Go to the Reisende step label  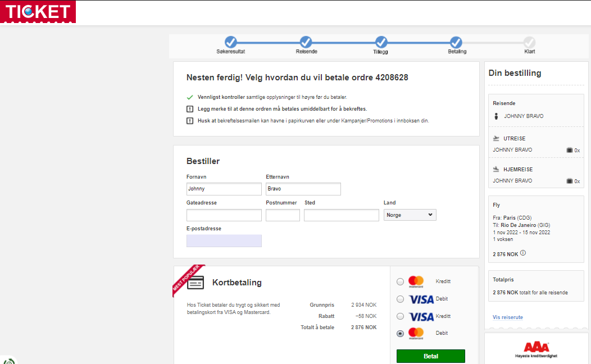click(x=306, y=52)
